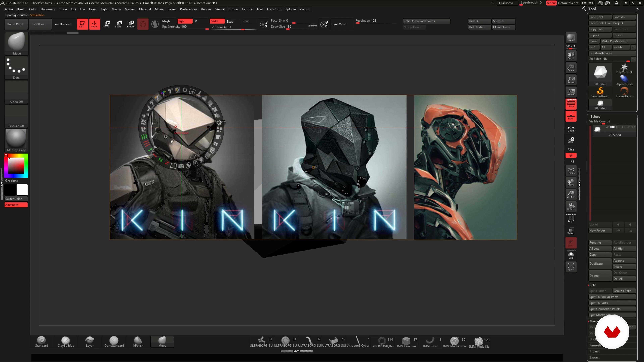The height and width of the screenshot is (362, 644).
Task: Open the Alpha Off picker
Action: point(16,92)
